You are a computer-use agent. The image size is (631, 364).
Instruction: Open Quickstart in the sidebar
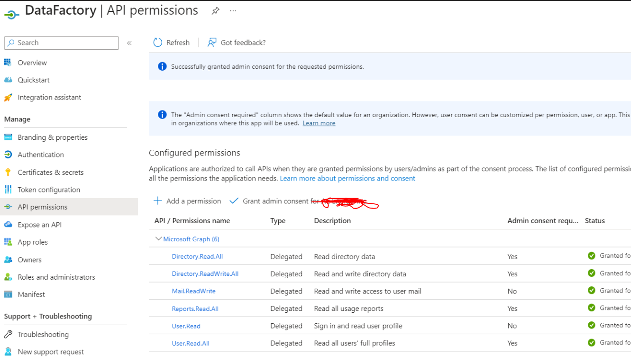[34, 80]
